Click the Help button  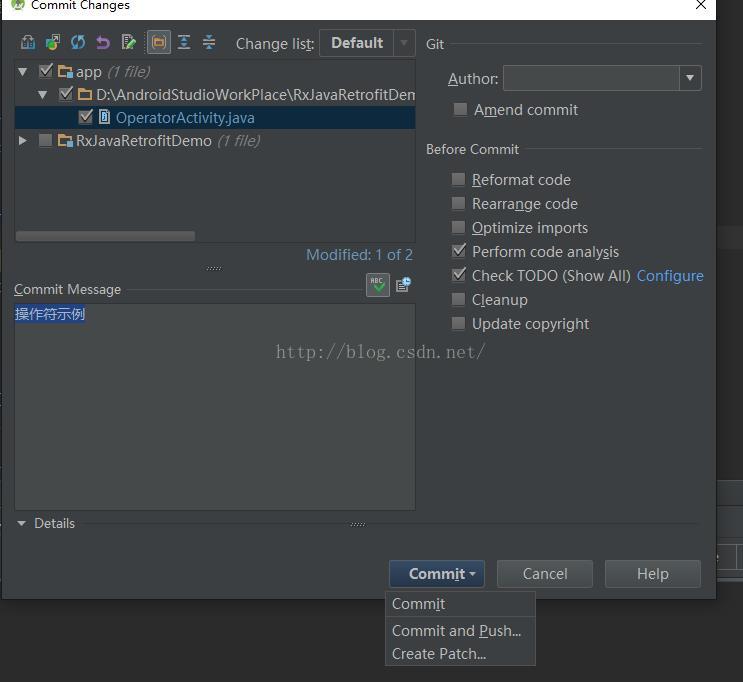652,573
